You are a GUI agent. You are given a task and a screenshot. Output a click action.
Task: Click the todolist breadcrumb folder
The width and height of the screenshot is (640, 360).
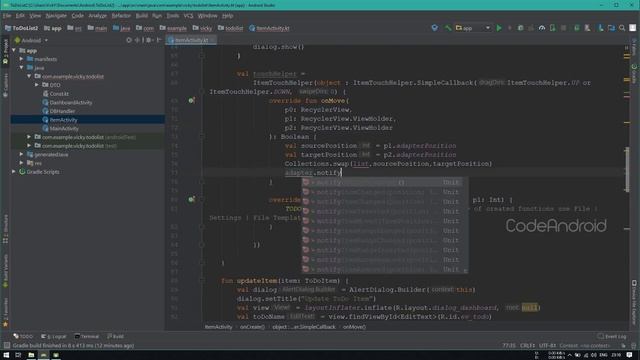point(231,28)
